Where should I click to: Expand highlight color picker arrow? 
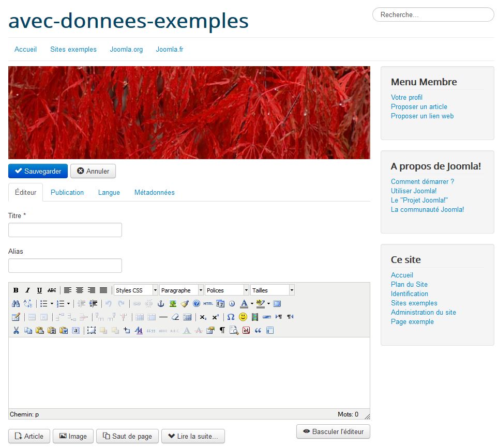268,304
